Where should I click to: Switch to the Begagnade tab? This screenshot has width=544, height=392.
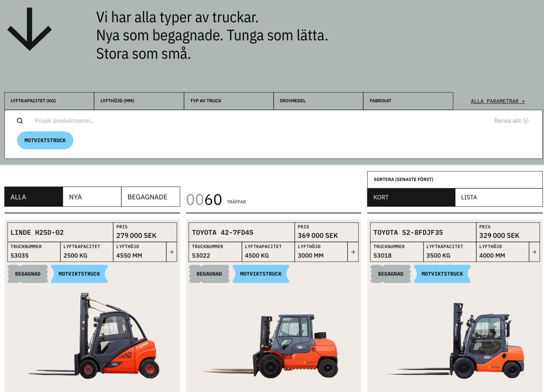click(x=150, y=197)
